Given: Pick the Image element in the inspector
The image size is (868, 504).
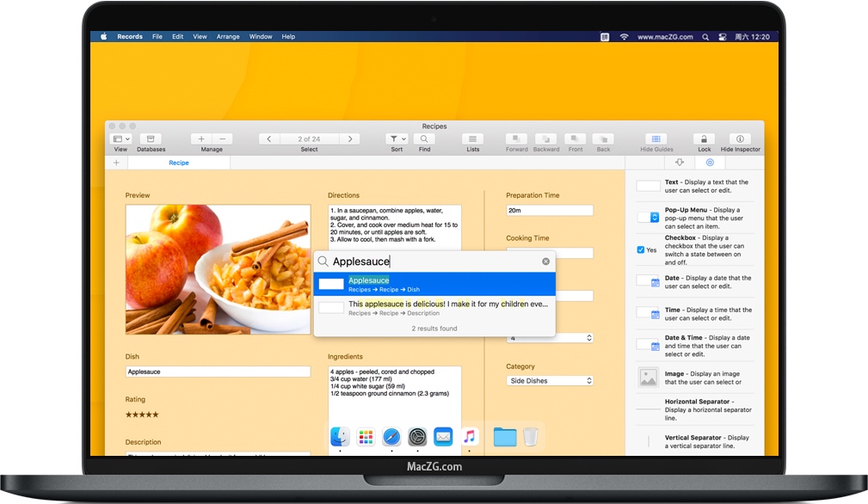Looking at the screenshot, I should pos(696,378).
